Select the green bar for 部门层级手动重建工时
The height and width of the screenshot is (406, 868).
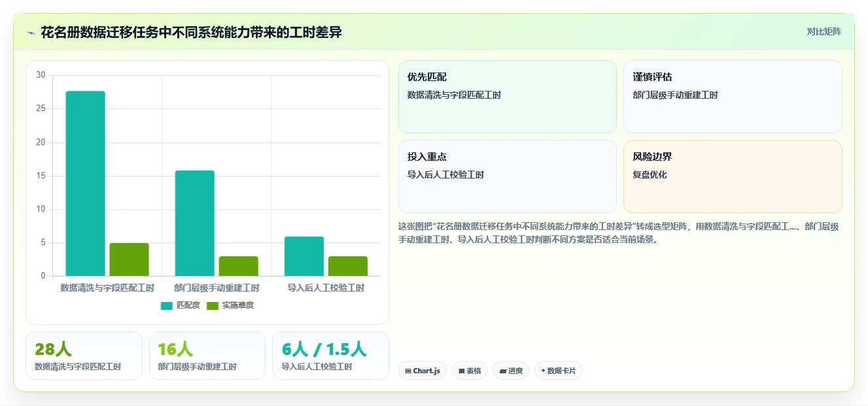[238, 266]
